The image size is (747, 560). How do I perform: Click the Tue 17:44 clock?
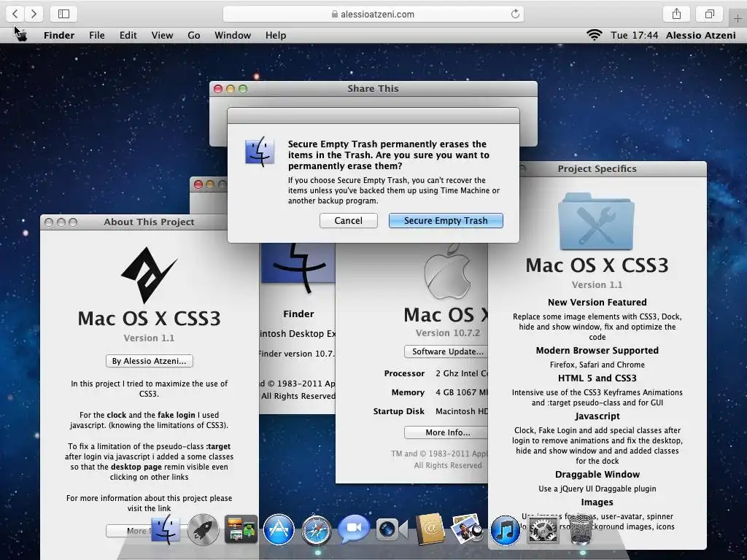635,35
